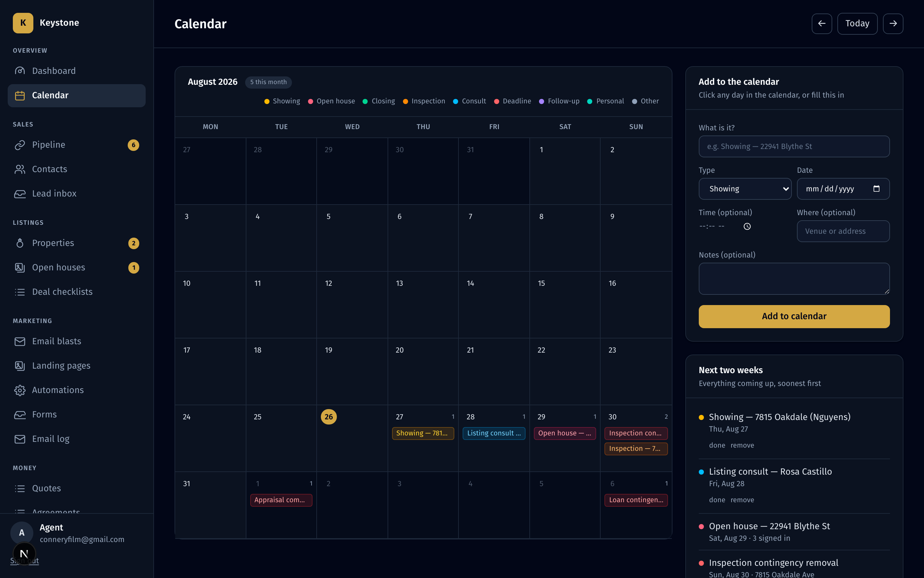Open Lead inbox
Image resolution: width=924 pixels, height=578 pixels.
[x=76, y=194]
